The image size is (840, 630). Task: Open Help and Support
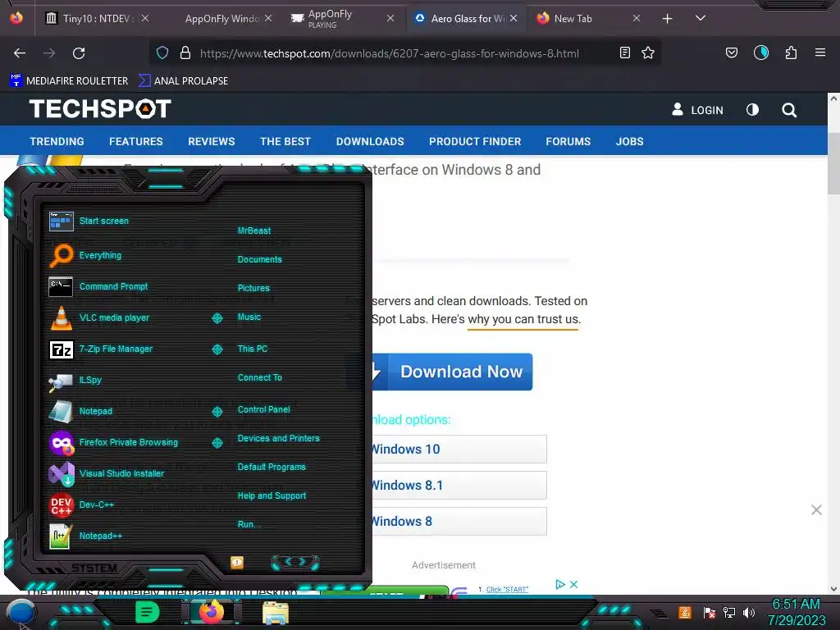[x=272, y=495]
